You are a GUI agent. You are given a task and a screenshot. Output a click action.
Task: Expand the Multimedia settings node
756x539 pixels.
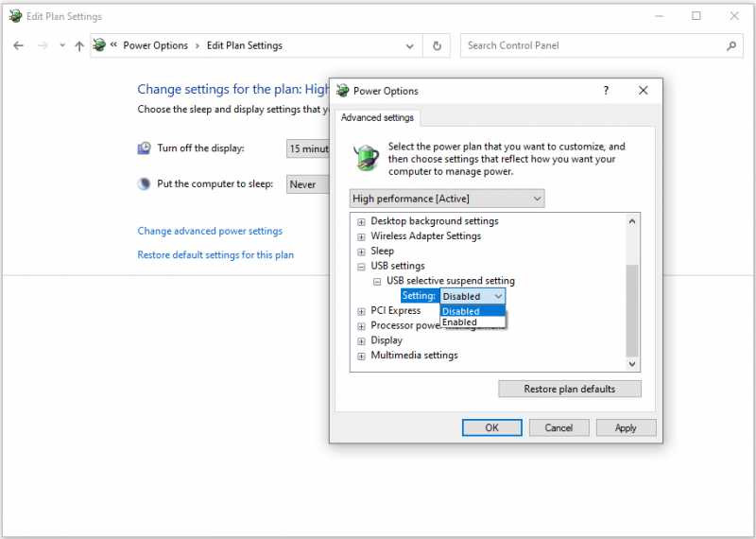point(361,356)
